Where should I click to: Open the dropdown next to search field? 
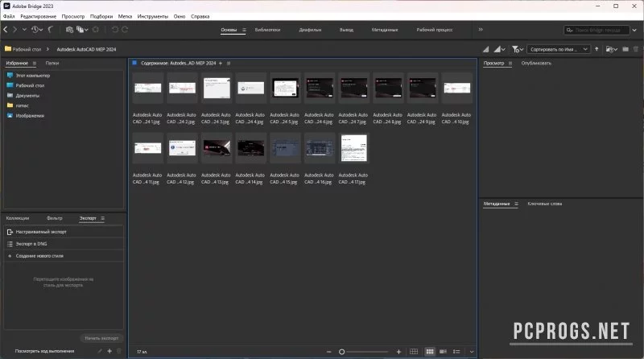[634, 30]
